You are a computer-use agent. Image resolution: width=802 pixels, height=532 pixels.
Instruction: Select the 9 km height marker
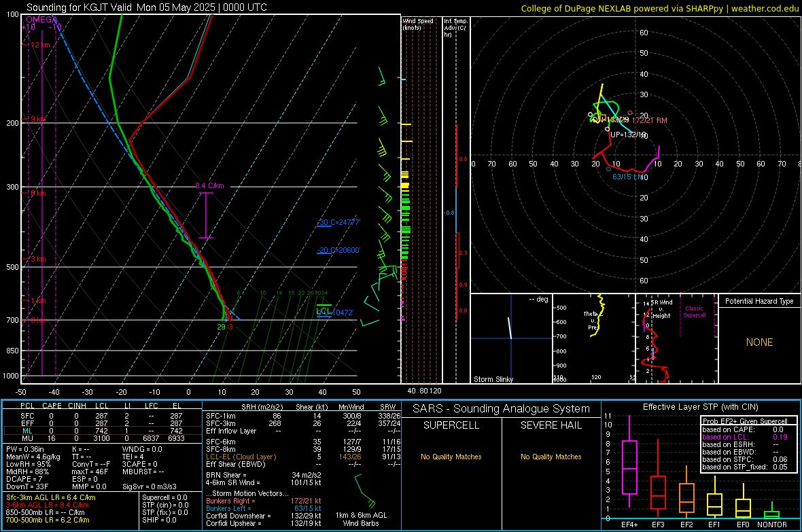coord(37,119)
